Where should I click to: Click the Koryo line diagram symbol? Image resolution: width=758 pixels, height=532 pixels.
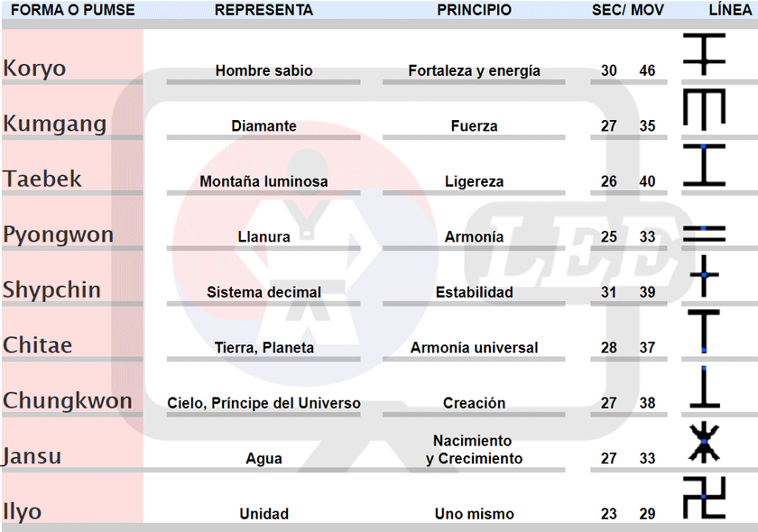point(704,52)
